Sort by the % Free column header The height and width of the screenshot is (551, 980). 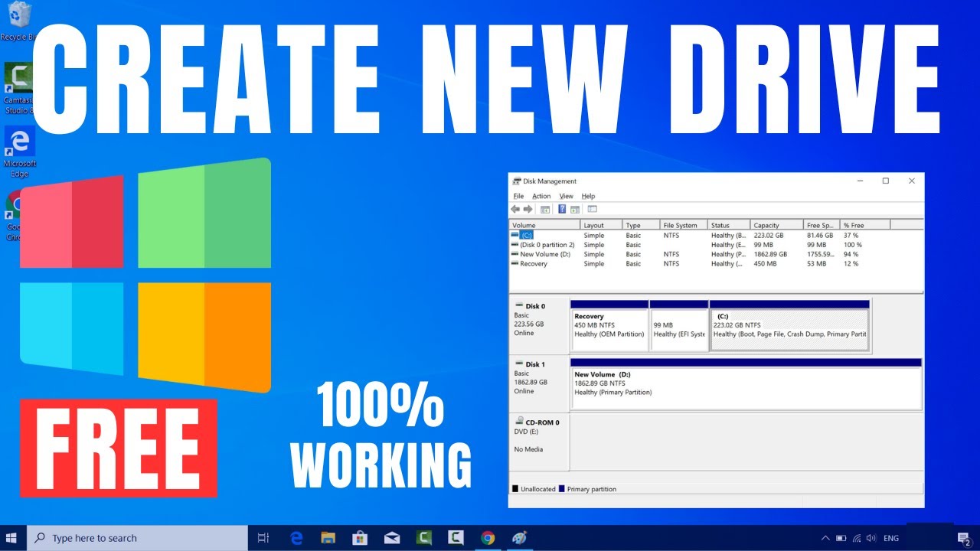point(865,225)
